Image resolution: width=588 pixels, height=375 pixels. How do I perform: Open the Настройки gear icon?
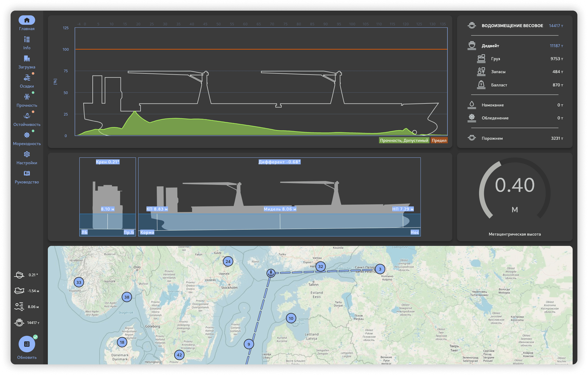click(27, 154)
